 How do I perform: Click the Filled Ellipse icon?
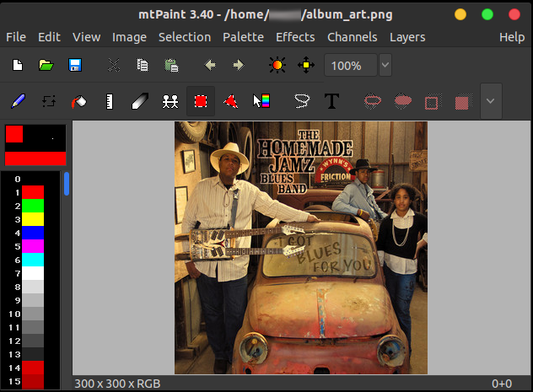[403, 101]
